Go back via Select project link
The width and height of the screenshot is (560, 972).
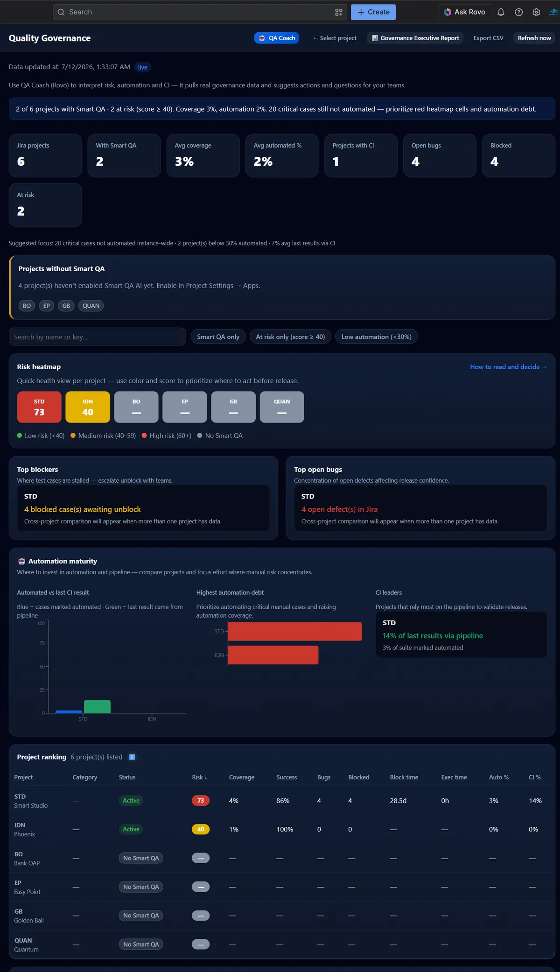335,38
